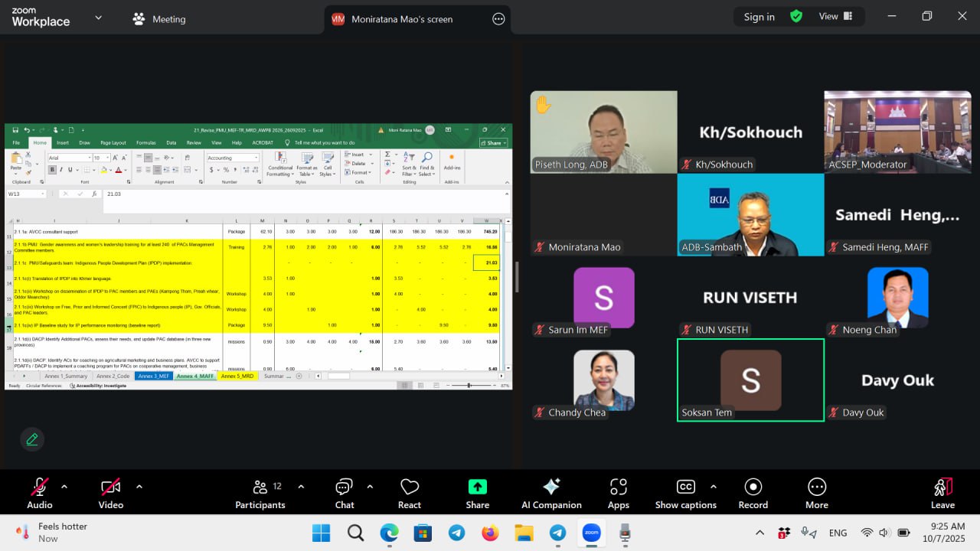Open the React emoji menu
The width and height of the screenshot is (980, 551).
tap(410, 493)
